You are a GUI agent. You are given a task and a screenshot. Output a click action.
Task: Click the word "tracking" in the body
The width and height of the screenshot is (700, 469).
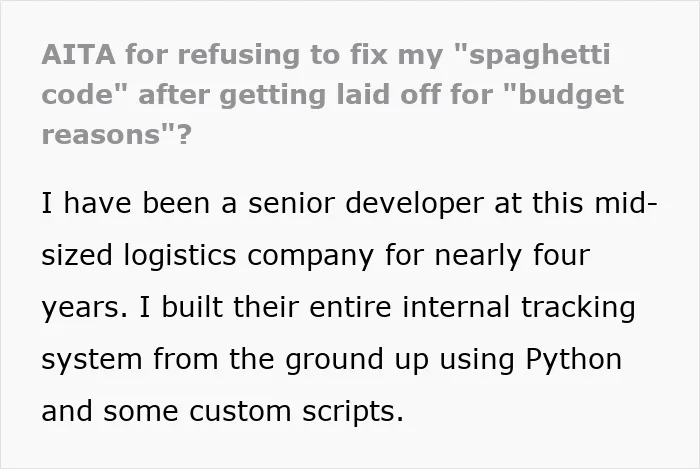(x=578, y=308)
